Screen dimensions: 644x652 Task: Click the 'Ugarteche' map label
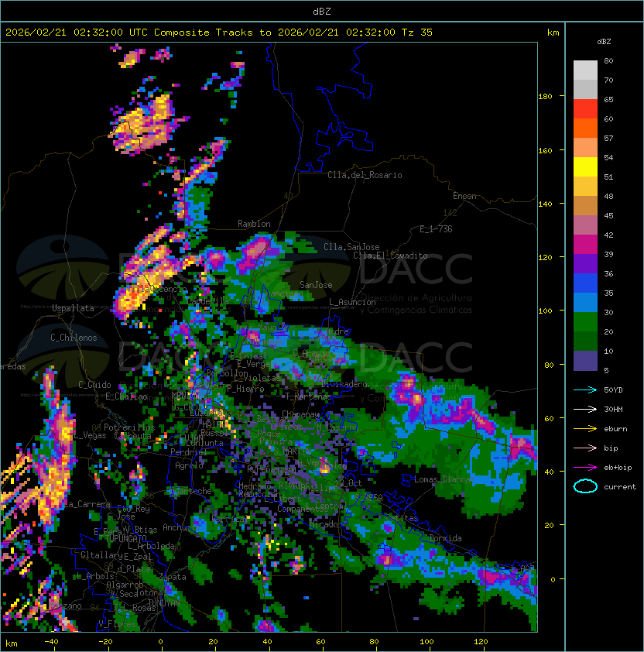click(191, 492)
